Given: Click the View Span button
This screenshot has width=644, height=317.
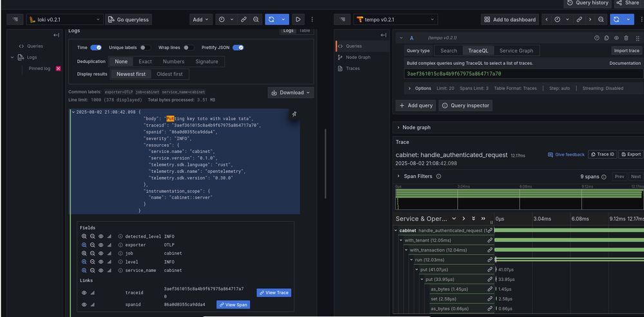Looking at the screenshot, I should pyautogui.click(x=233, y=305).
